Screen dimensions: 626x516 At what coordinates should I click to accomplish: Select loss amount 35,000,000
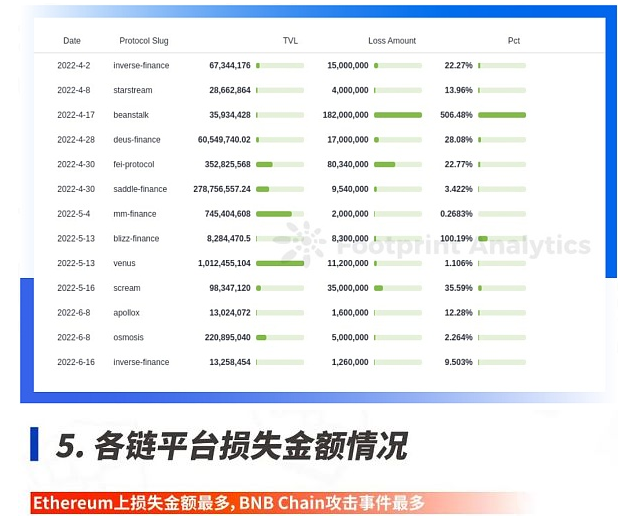pyautogui.click(x=348, y=288)
